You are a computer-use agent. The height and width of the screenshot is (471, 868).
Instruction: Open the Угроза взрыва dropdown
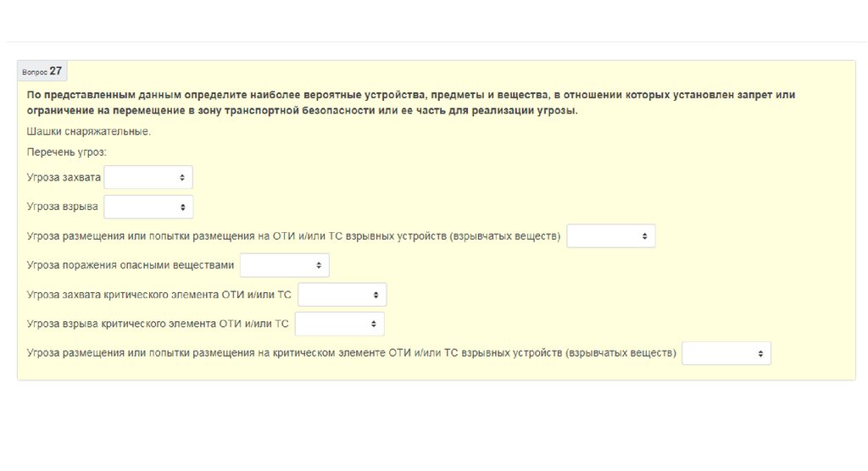point(148,207)
